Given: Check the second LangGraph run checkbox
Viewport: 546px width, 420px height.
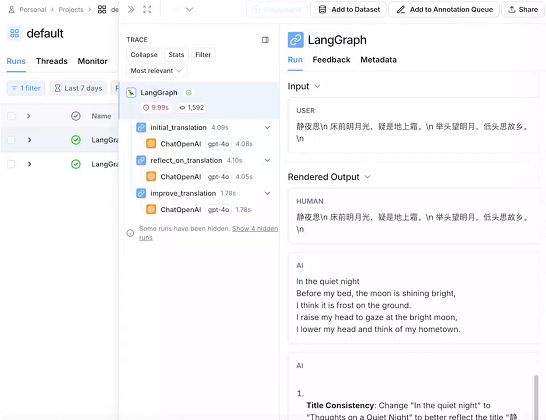Looking at the screenshot, I should [x=11, y=164].
